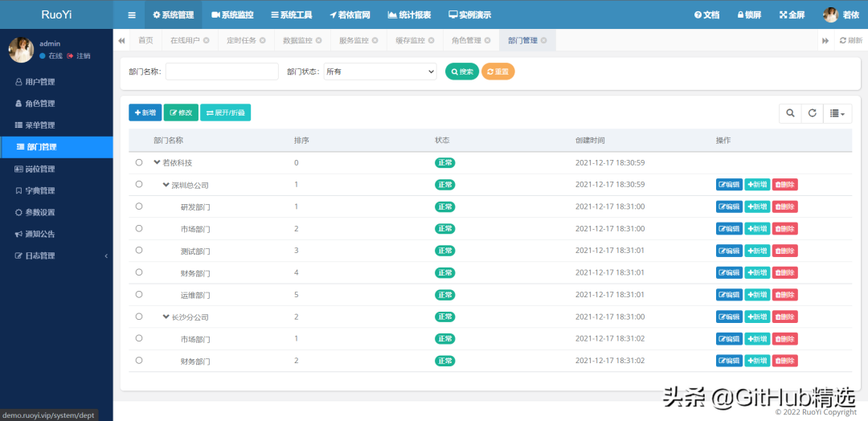Select radio button for 运维部门 row
The image size is (868, 421).
click(139, 294)
